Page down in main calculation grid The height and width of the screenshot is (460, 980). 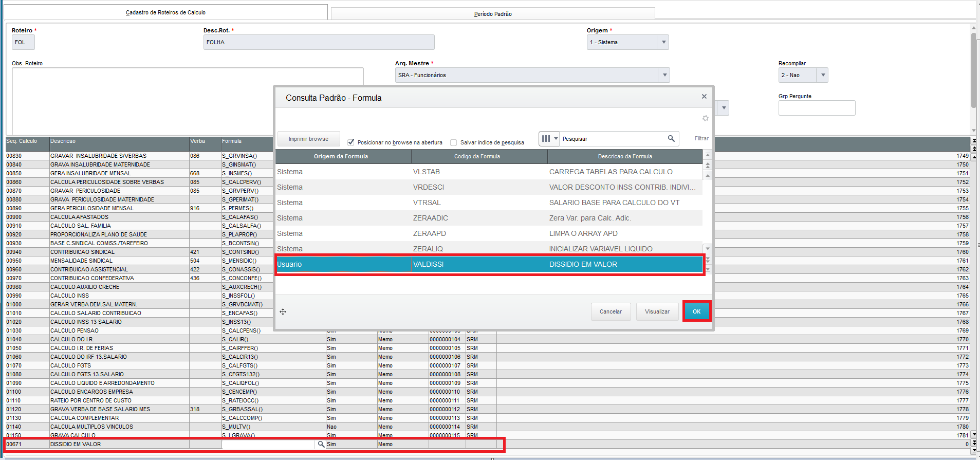coord(974,443)
